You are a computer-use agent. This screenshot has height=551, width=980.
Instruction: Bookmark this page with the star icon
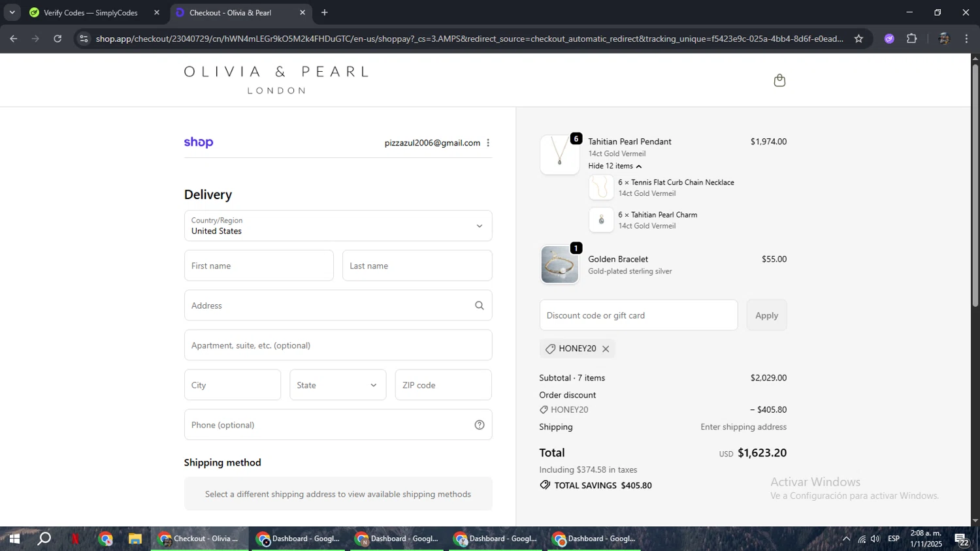[x=858, y=39]
